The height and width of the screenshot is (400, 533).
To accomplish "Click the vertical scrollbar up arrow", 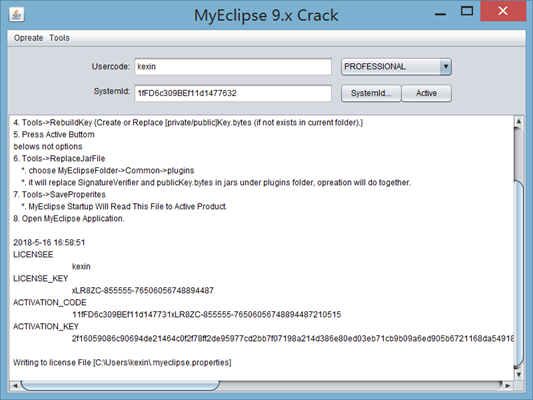I will [x=519, y=121].
